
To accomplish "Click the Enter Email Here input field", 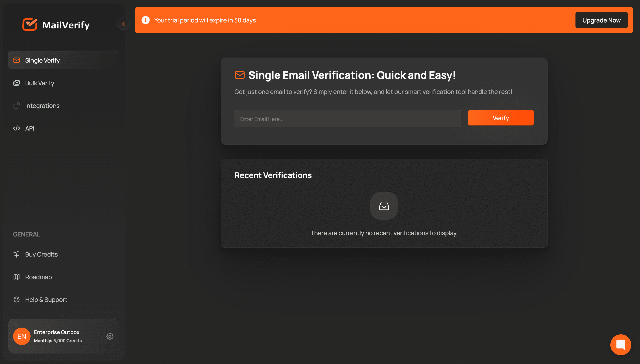I will coord(347,119).
